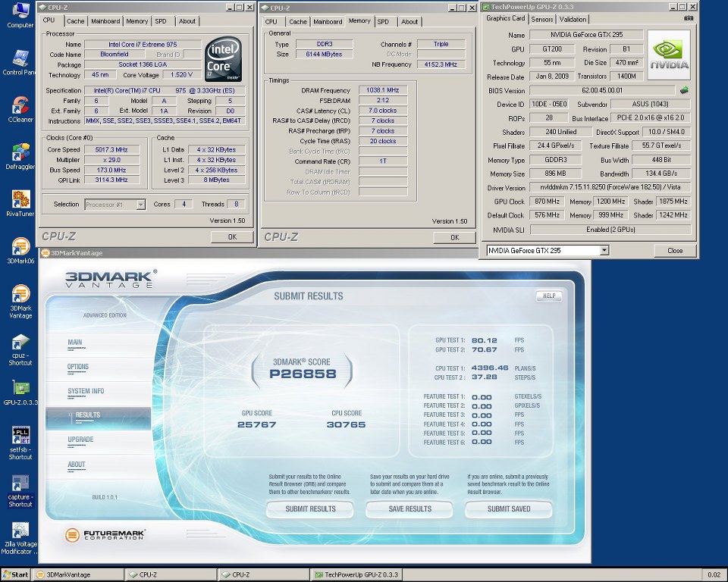Switch to Mainboard tab in left CPU-Z window
This screenshot has width=728, height=582.
click(x=105, y=21)
